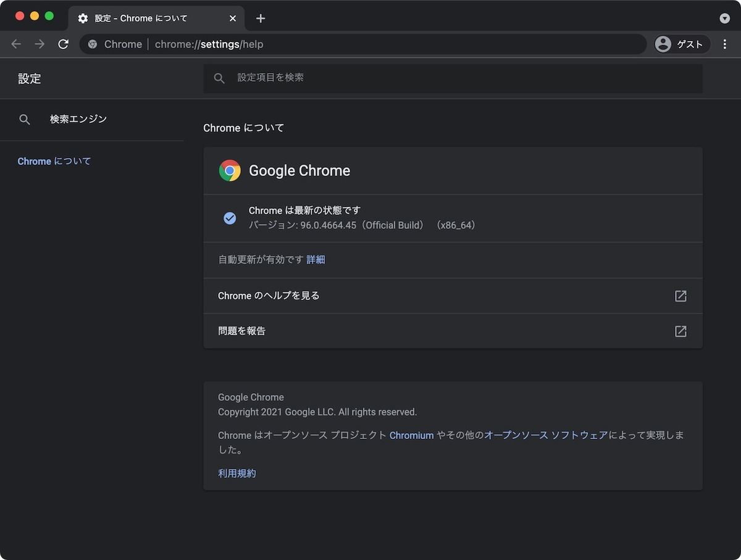Click the Chrome について page heading

pyautogui.click(x=244, y=128)
